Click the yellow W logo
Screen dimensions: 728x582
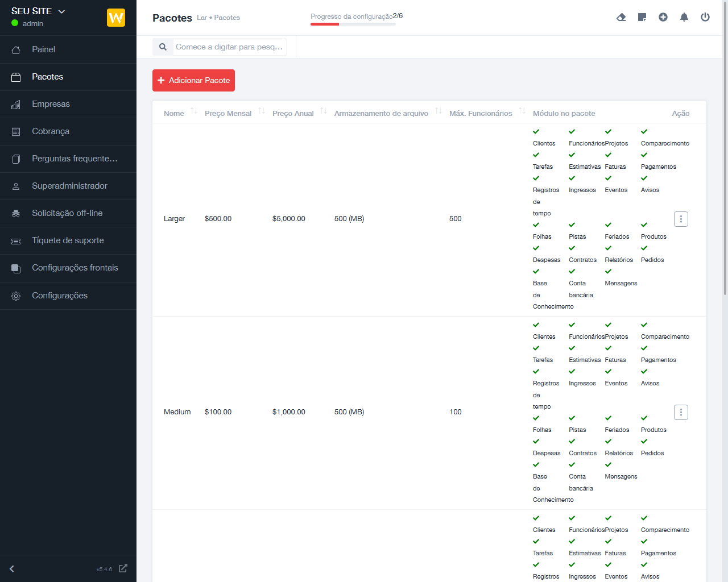pyautogui.click(x=116, y=18)
